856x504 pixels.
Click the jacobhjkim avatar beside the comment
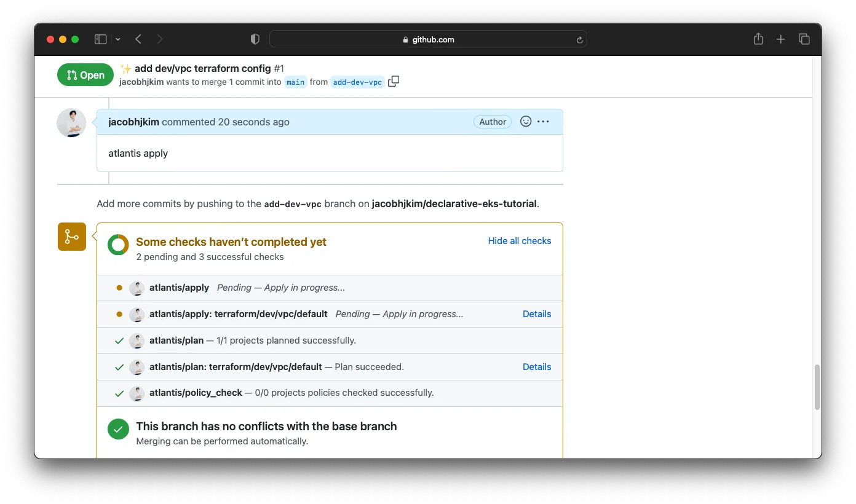(71, 123)
